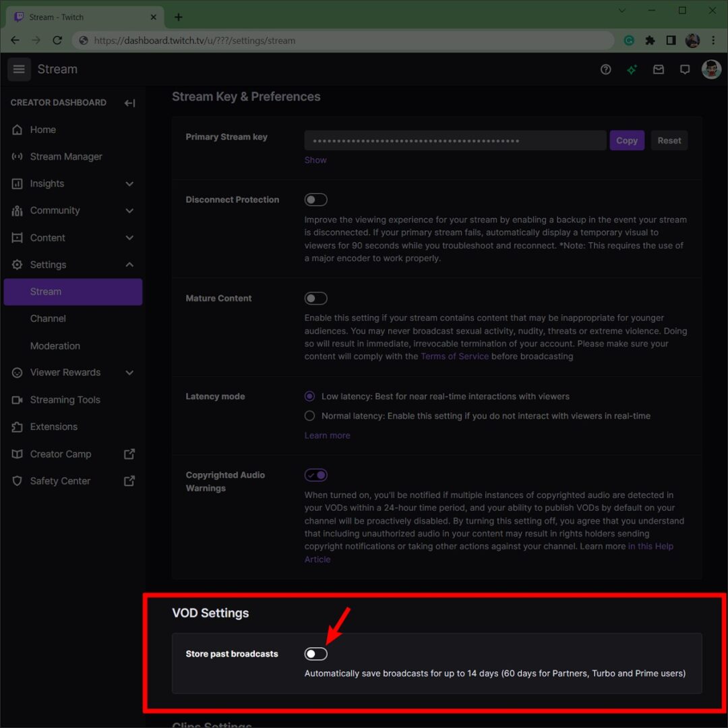Click the help question mark icon

coord(605,69)
